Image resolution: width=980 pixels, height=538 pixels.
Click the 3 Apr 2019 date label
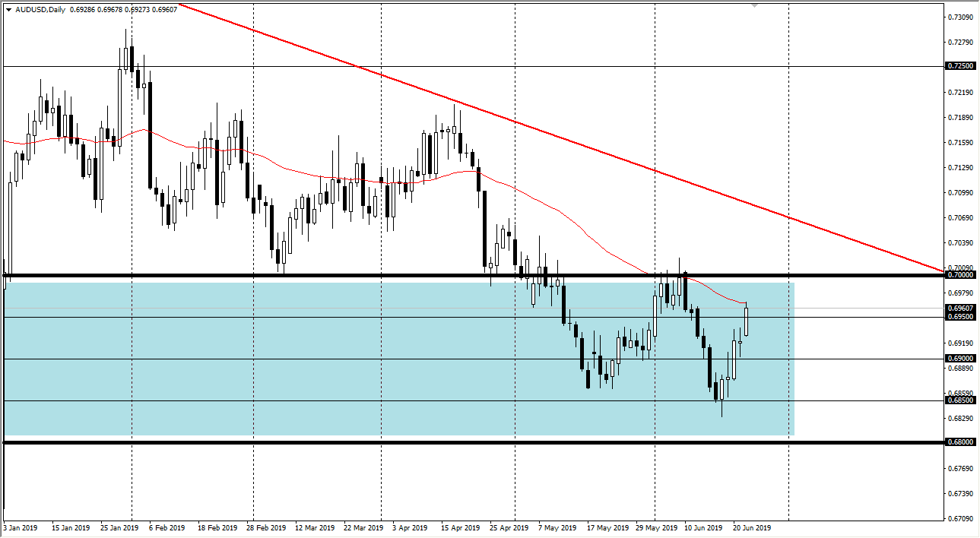(411, 527)
